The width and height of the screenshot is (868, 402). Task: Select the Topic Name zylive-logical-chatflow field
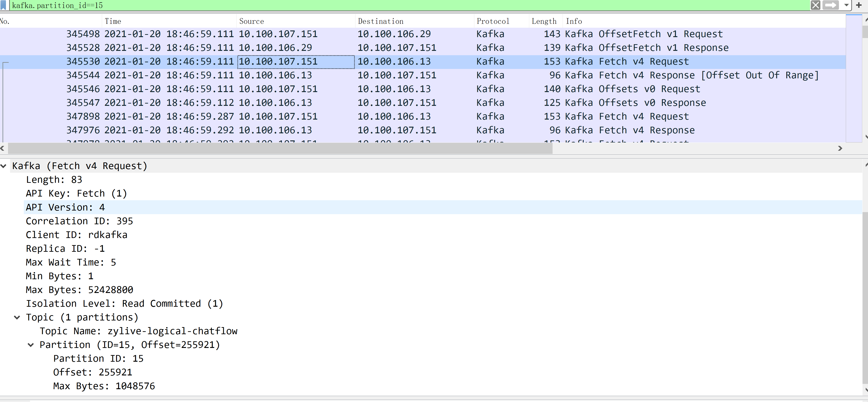[x=138, y=331]
